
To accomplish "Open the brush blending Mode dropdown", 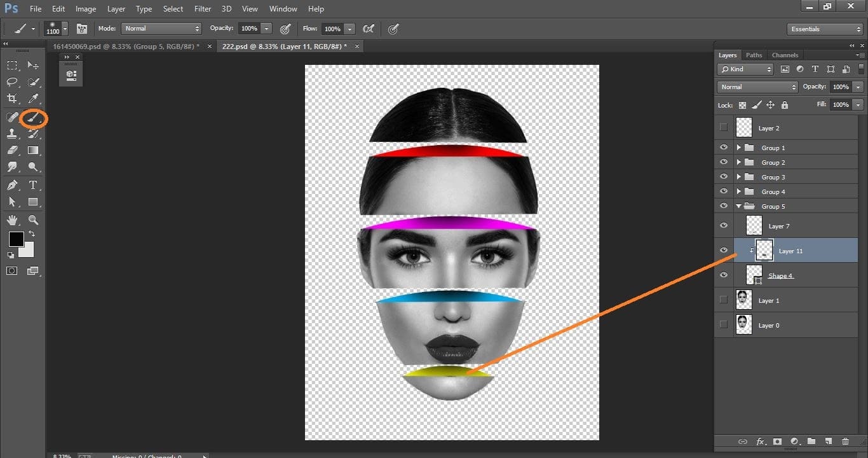I will pos(161,28).
